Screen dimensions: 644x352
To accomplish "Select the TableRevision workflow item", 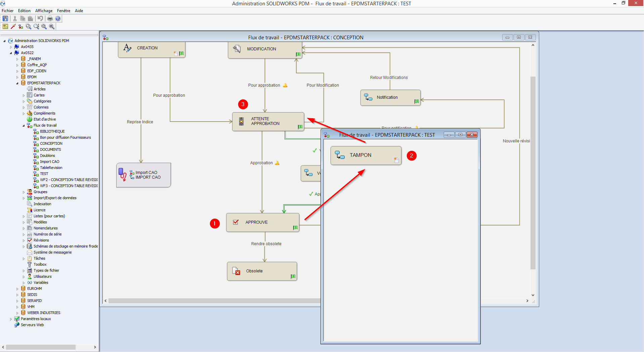I will pos(51,168).
